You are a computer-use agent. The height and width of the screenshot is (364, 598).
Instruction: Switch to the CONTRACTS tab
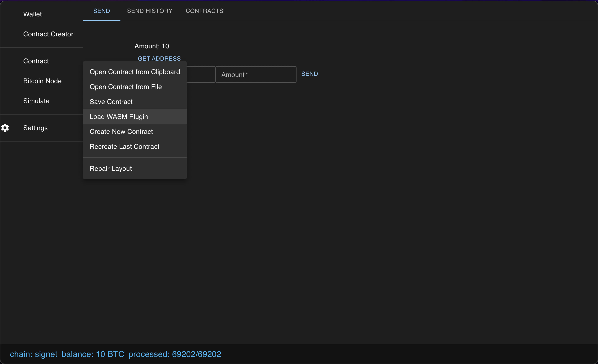tap(204, 11)
